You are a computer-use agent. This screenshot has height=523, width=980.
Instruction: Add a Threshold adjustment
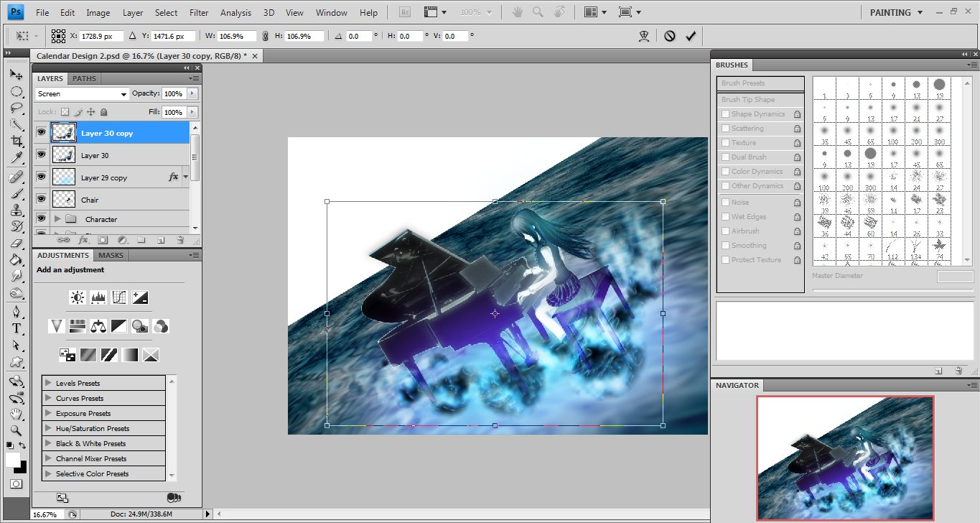pos(109,354)
